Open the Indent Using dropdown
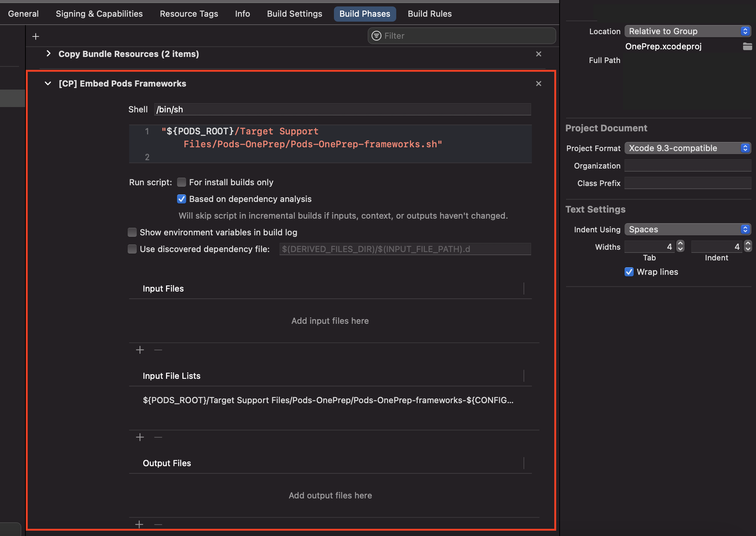Image resolution: width=756 pixels, height=536 pixels. click(688, 229)
